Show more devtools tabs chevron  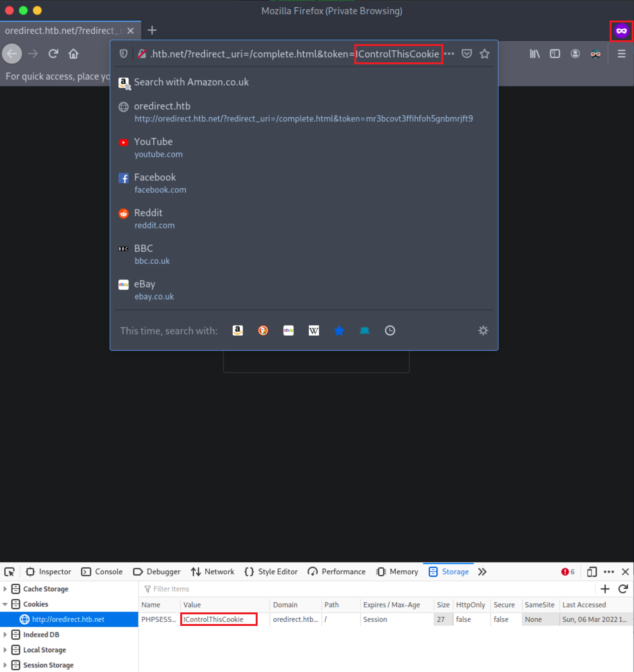(x=482, y=572)
